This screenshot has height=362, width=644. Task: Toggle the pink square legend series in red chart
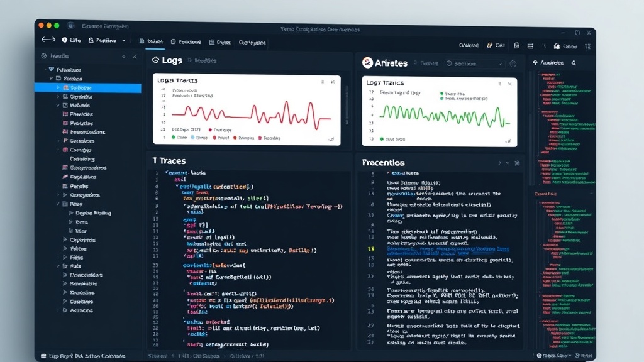tap(260, 138)
